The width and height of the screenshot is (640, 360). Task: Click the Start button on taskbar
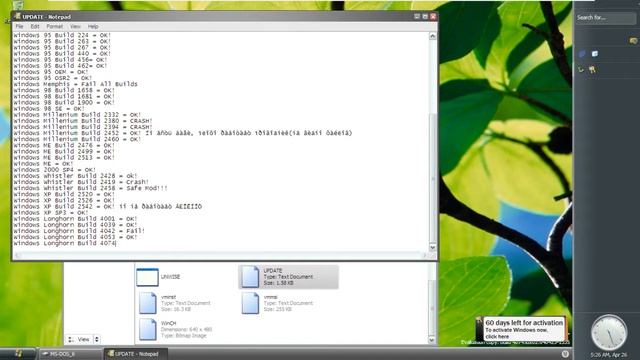18,353
